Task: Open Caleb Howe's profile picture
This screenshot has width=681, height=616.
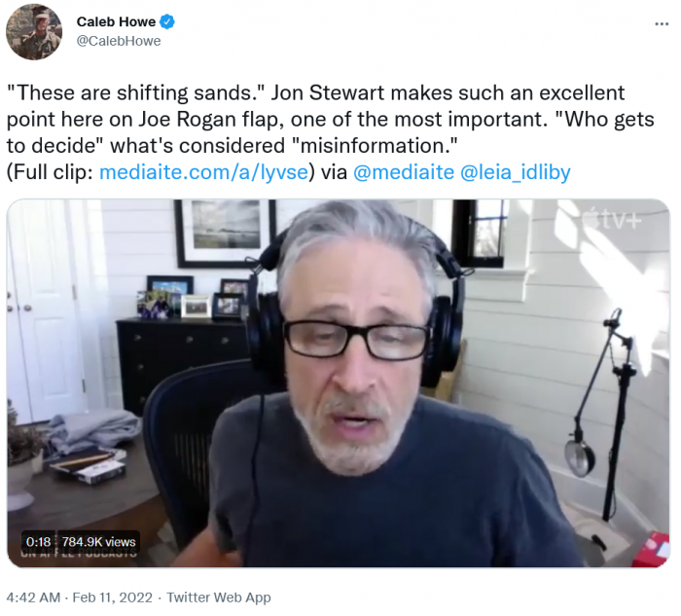Action: tap(34, 32)
